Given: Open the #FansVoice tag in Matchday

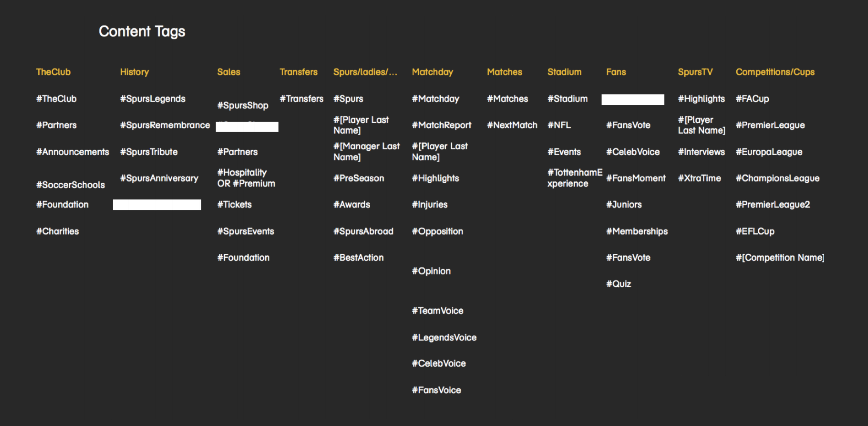Looking at the screenshot, I should 436,390.
